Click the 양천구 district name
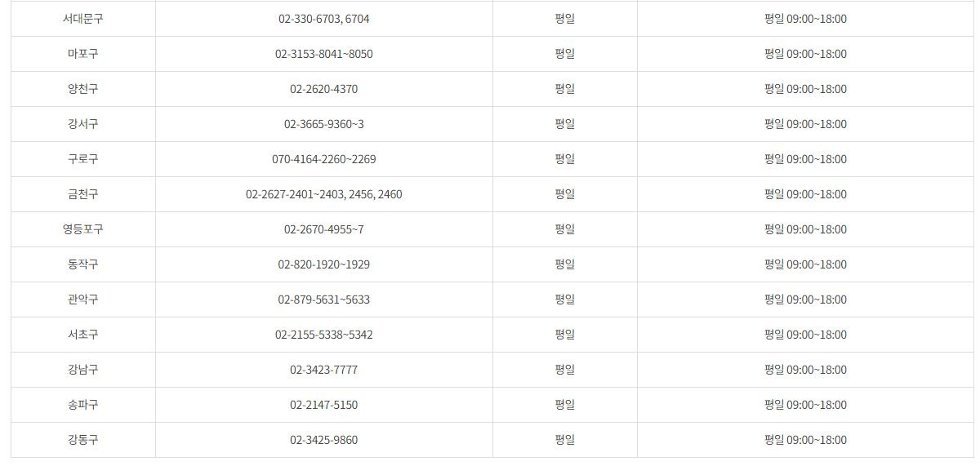 pos(83,89)
